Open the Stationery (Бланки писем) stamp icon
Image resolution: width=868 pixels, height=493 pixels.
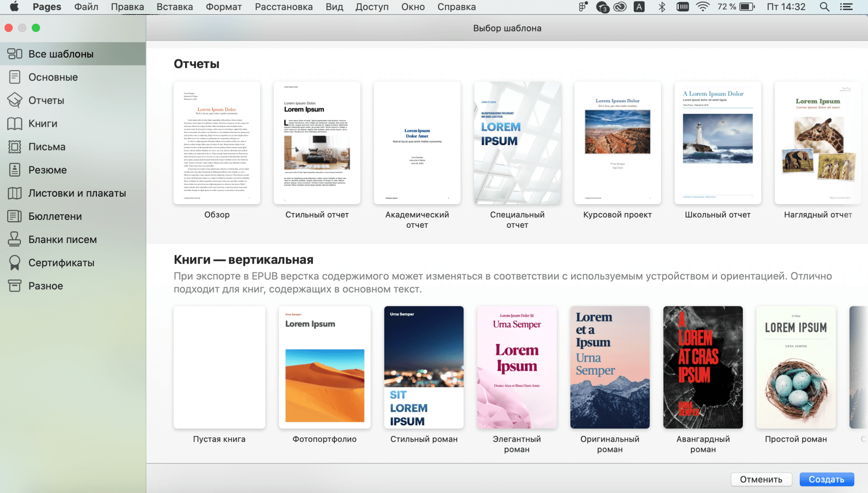click(15, 239)
